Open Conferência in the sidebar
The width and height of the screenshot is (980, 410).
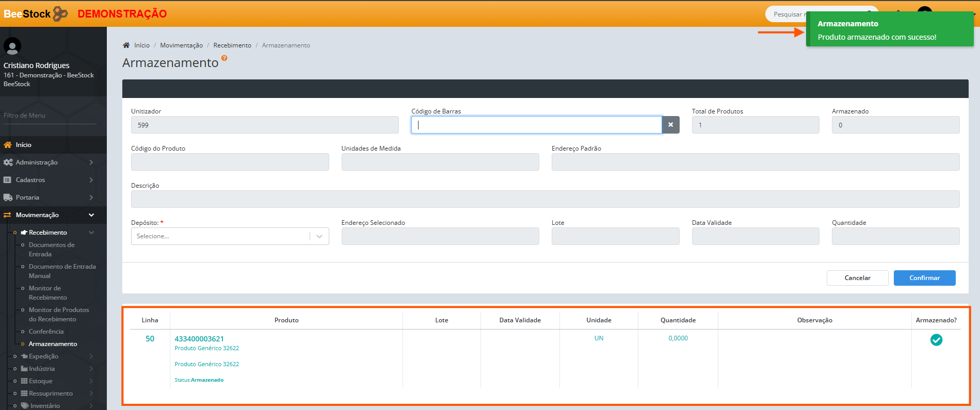click(x=46, y=332)
